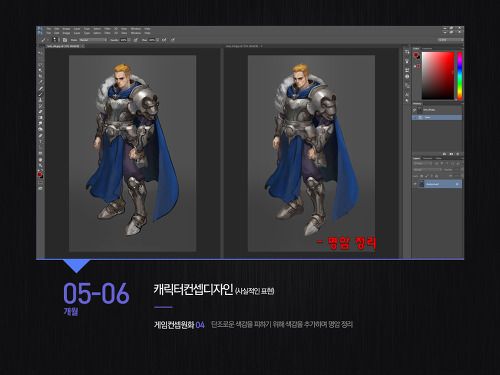Select the Eraser tool
Viewport: 500px width, 375px height.
point(41,111)
